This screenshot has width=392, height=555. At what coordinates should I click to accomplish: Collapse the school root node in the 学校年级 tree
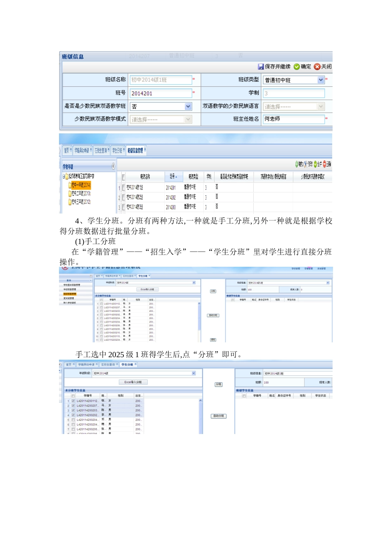(64, 176)
